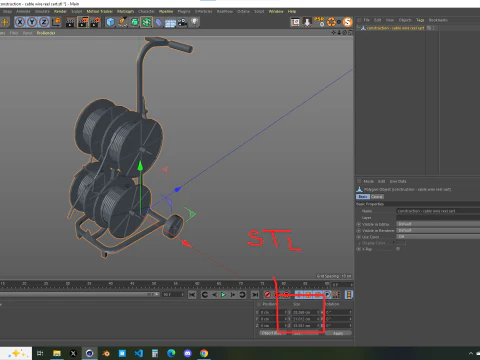
Task: Open the Render menu
Action: (x=60, y=11)
